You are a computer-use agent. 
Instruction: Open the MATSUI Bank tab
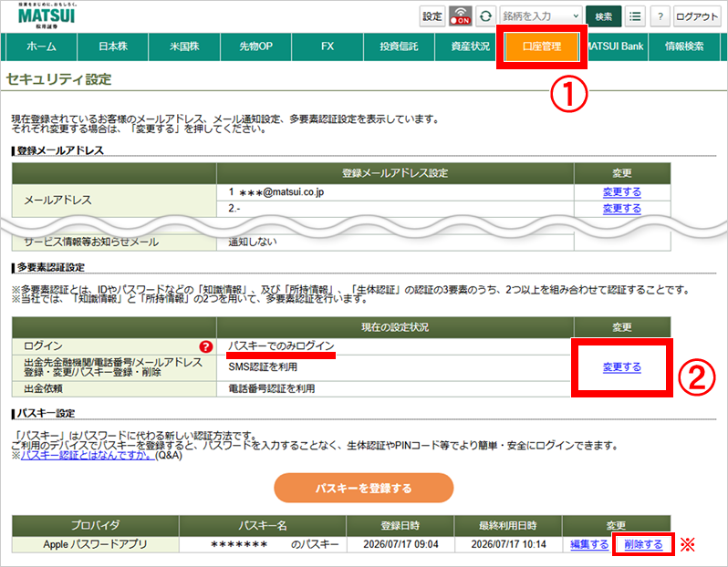click(x=616, y=46)
